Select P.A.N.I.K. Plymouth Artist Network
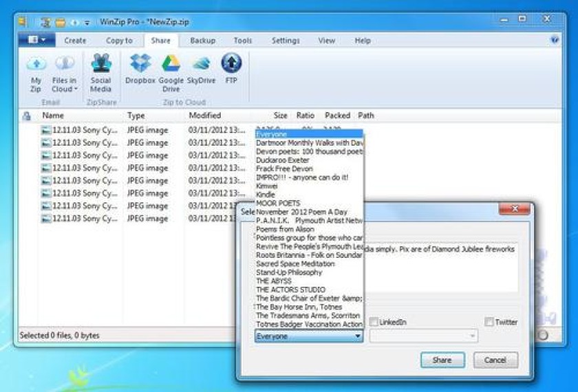The width and height of the screenshot is (578, 392). coord(309,220)
